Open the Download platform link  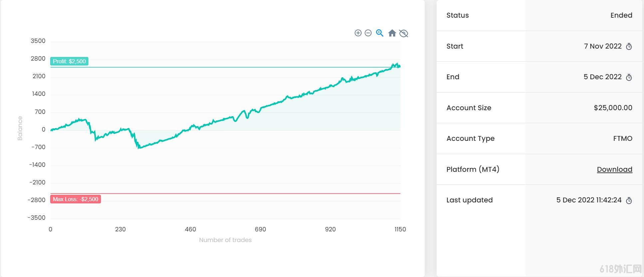[614, 169]
